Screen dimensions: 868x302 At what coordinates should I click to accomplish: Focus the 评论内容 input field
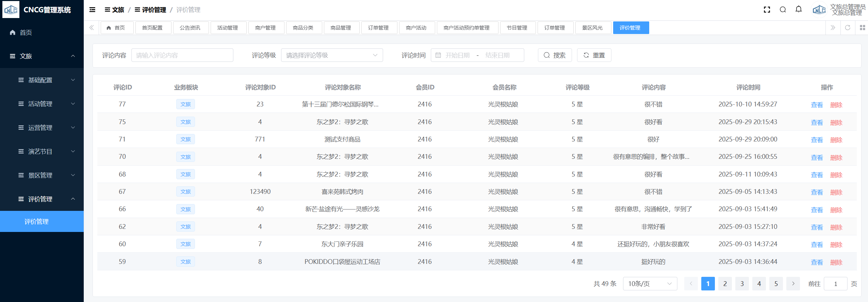click(182, 55)
